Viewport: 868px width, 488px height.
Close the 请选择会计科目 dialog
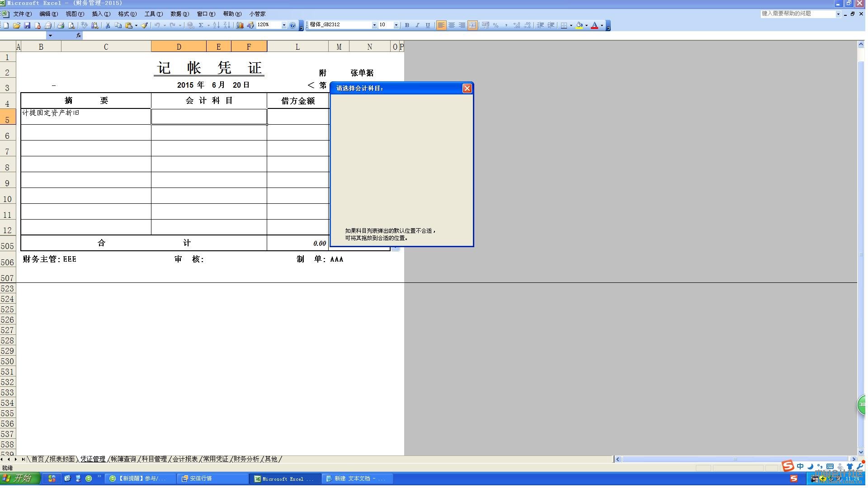(467, 89)
